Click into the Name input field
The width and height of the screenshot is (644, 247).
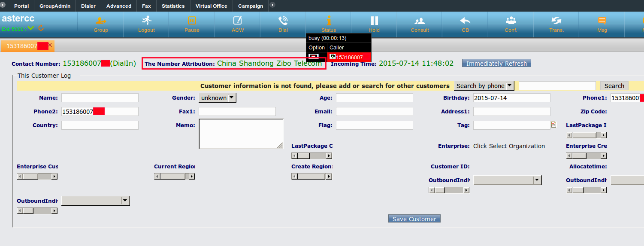[x=100, y=98]
